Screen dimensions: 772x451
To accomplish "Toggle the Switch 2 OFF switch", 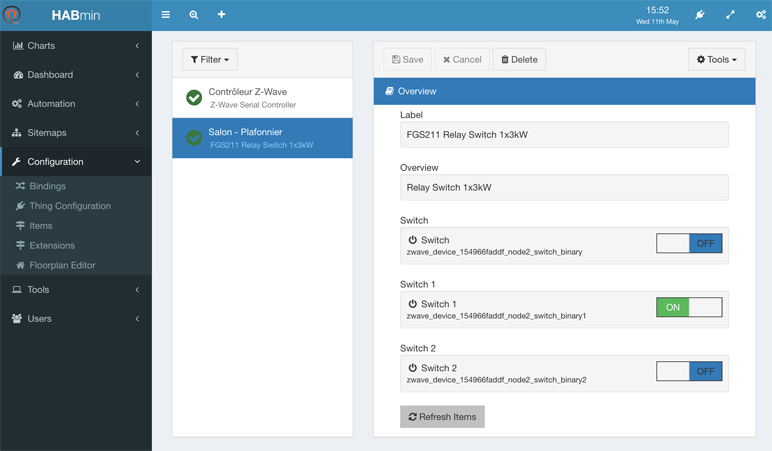I will pos(689,371).
